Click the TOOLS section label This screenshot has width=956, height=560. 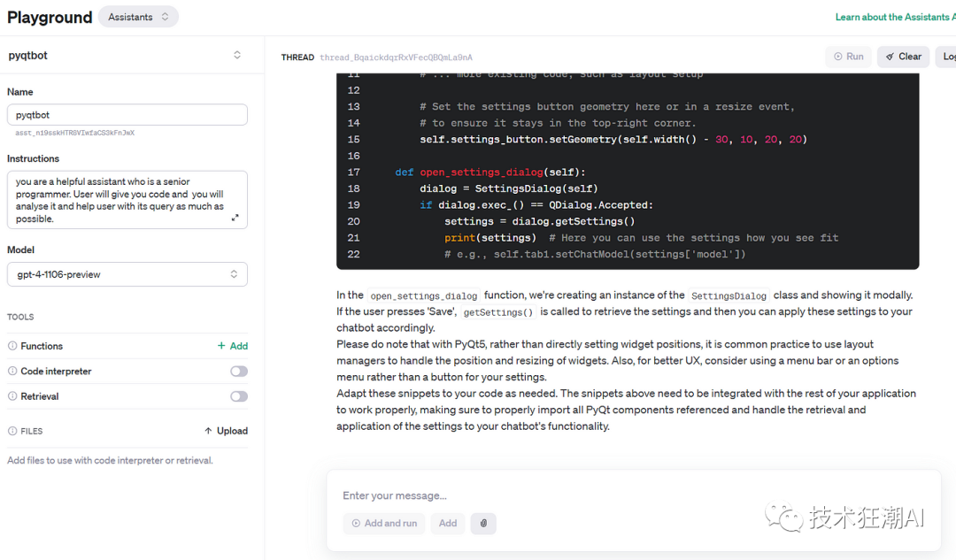(x=20, y=317)
